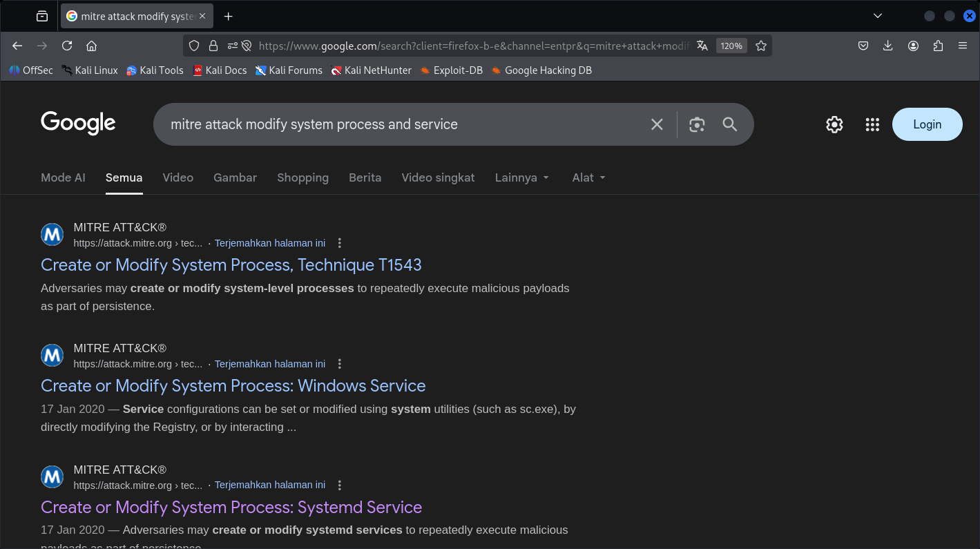Open Kali NetHunter bookmark

(371, 70)
